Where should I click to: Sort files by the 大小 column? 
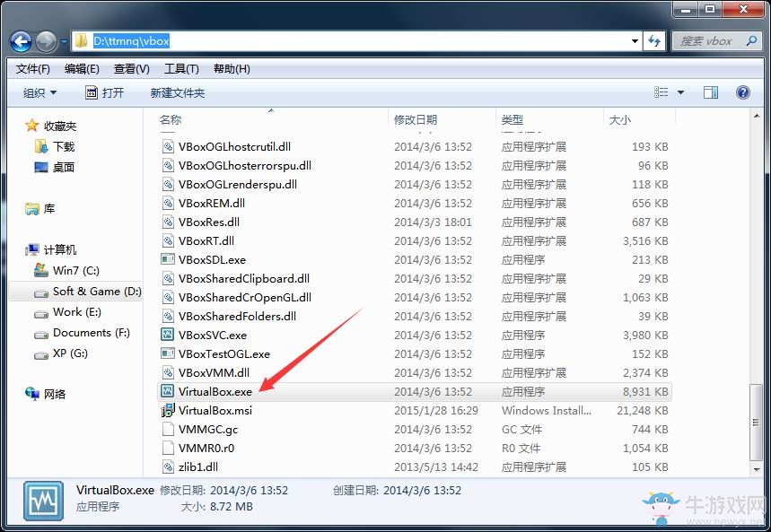(619, 119)
